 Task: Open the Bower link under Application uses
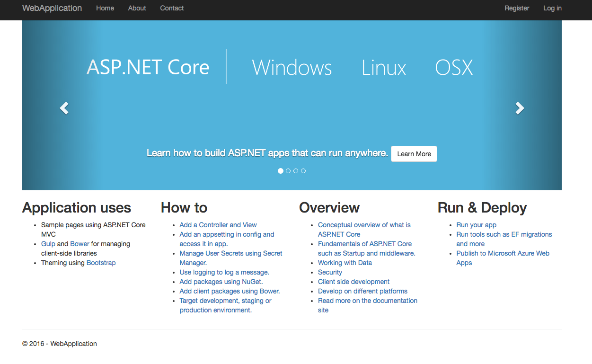click(80, 244)
